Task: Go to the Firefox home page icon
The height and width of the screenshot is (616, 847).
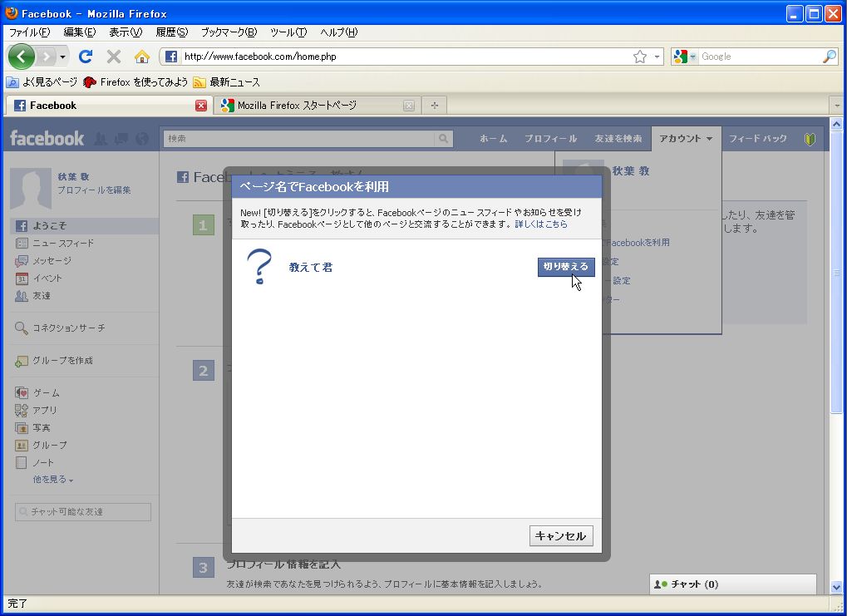Action: click(x=142, y=57)
